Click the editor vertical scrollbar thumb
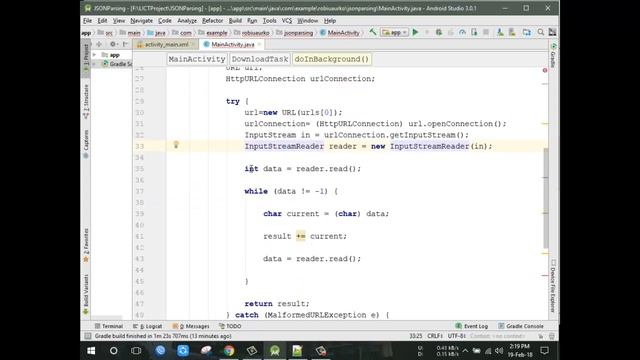 (x=546, y=198)
